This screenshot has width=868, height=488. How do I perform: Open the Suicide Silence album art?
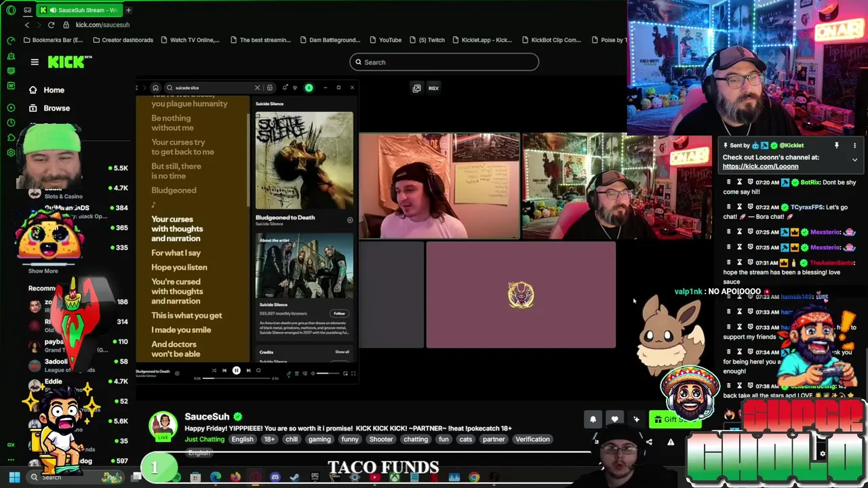(304, 161)
